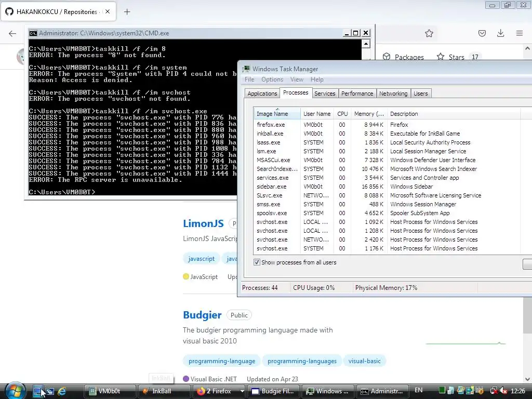This screenshot has height=399, width=532.
Task: Open a new Firefox tab with plus
Action: click(x=127, y=12)
